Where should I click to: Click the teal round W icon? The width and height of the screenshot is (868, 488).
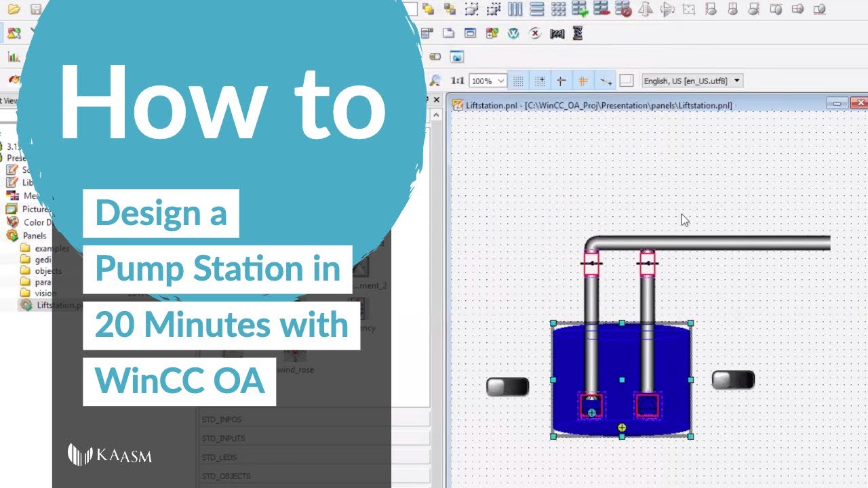514,33
